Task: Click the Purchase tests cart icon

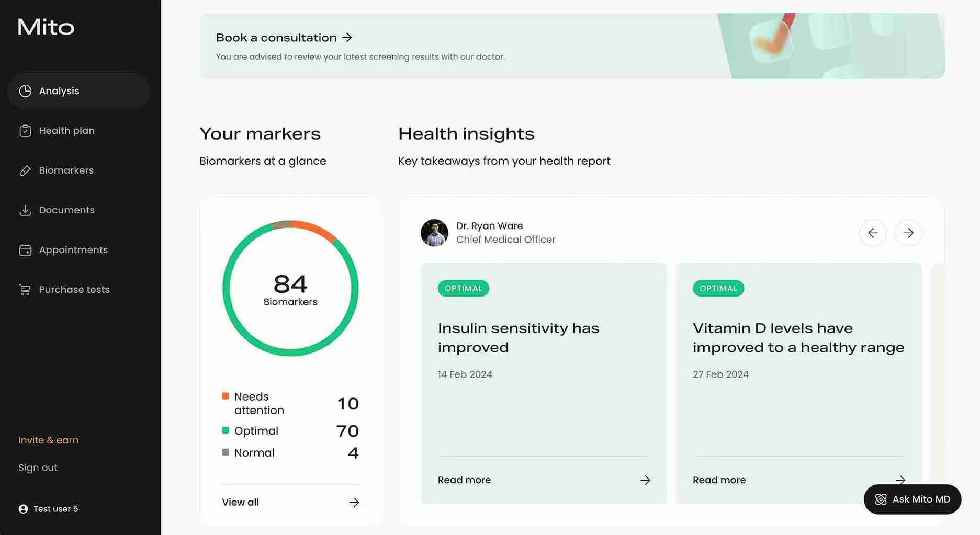Action: (25, 290)
